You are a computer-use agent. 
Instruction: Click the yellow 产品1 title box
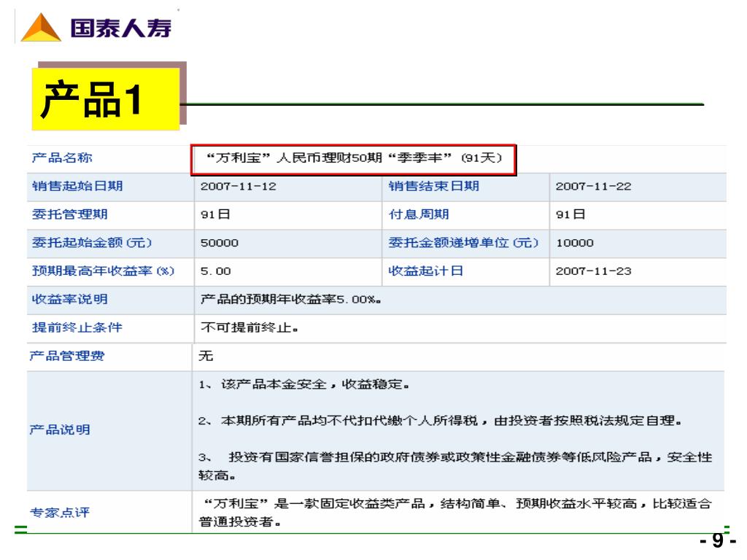(105, 99)
